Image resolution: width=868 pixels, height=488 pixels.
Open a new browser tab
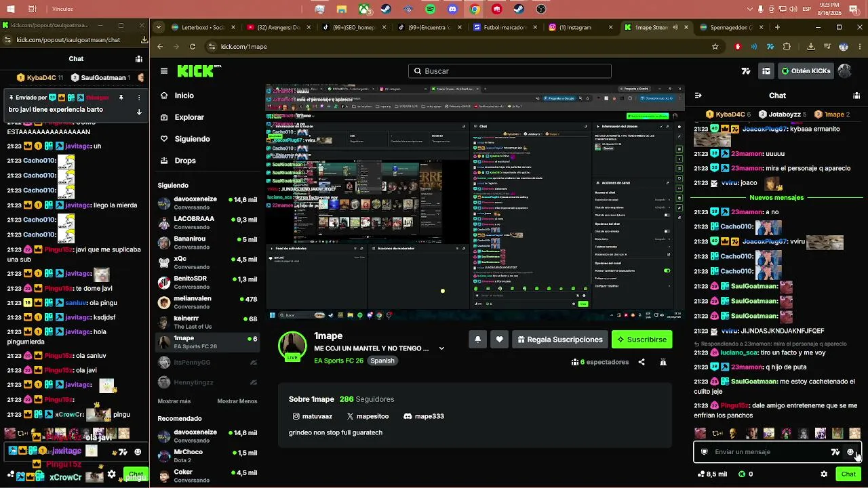pos(777,28)
